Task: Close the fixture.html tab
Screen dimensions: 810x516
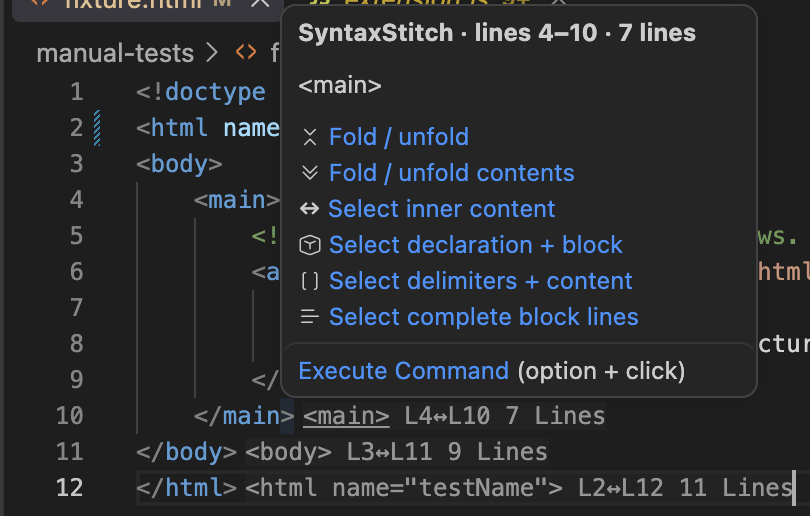Action: [x=260, y=3]
